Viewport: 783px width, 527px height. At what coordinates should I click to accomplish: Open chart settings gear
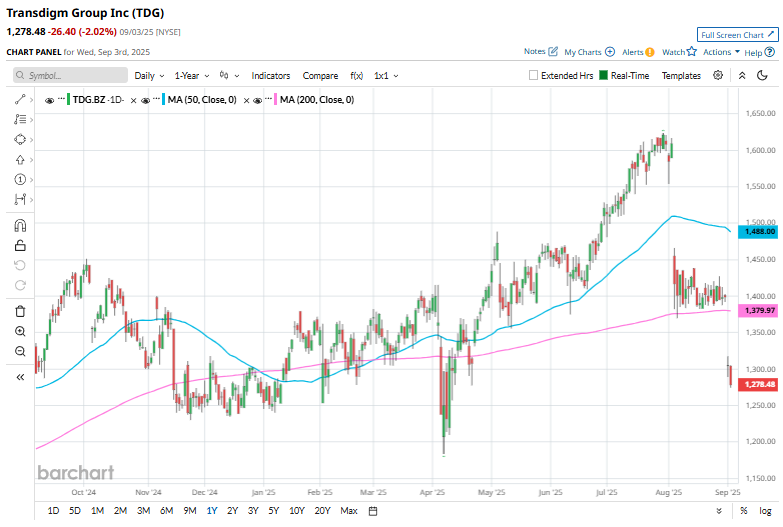point(718,75)
